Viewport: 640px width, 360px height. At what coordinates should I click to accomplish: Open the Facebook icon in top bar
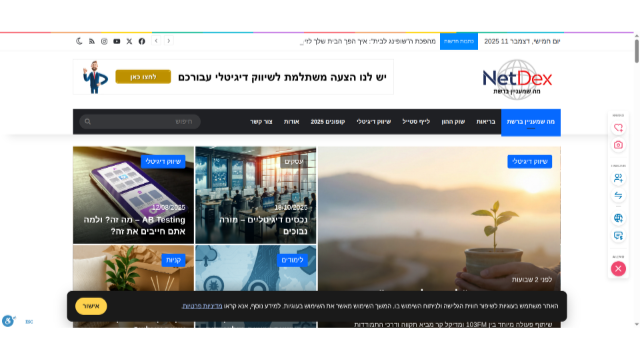point(142,41)
